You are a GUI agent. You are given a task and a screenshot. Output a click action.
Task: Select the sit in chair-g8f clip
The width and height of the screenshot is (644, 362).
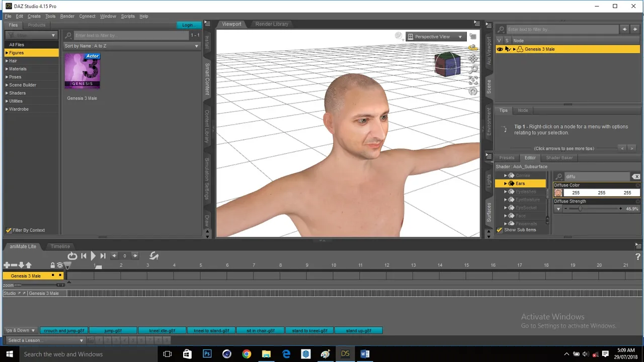261,331
